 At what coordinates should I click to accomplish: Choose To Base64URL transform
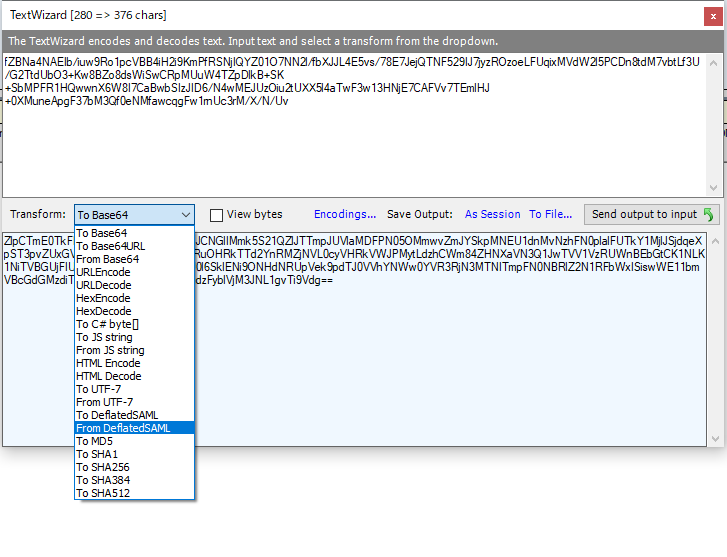134,246
